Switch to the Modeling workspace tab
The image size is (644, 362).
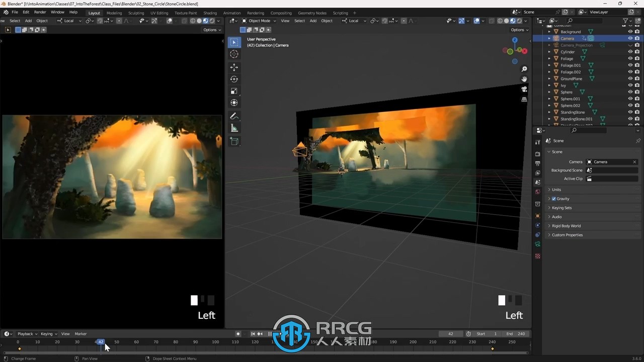(x=114, y=13)
